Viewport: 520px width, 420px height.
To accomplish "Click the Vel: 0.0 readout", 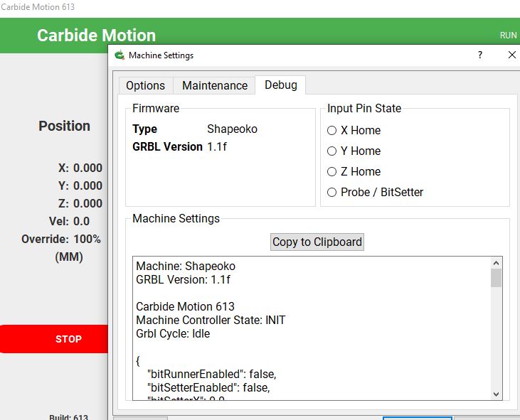I will (x=69, y=221).
